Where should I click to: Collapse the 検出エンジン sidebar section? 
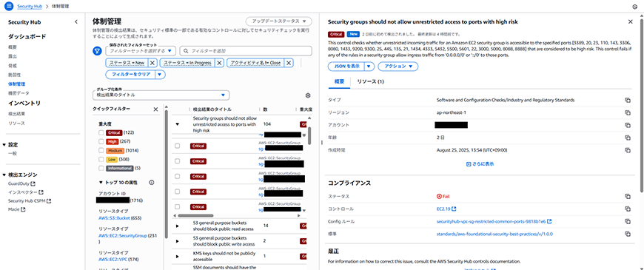click(4, 175)
